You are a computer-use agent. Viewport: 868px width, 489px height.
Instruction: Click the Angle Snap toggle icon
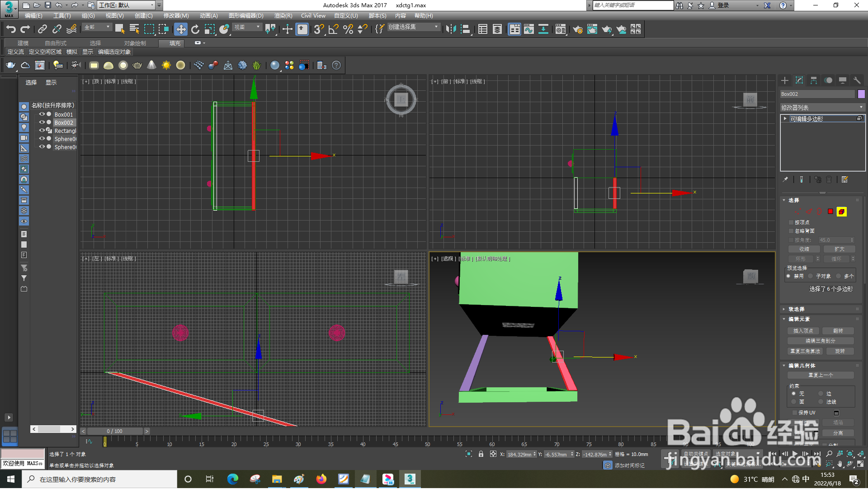pos(334,29)
